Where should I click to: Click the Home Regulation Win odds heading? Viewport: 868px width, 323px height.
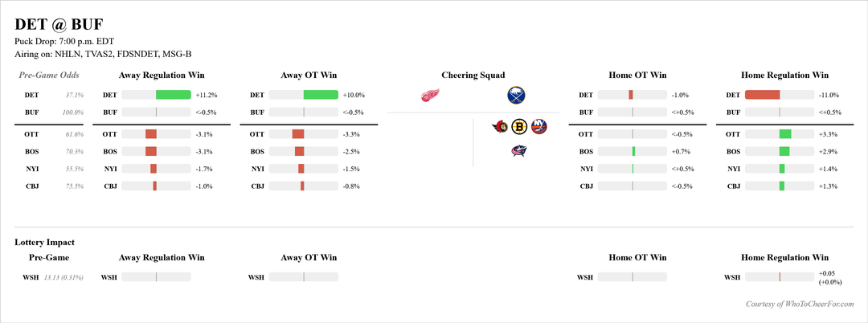coord(784,76)
